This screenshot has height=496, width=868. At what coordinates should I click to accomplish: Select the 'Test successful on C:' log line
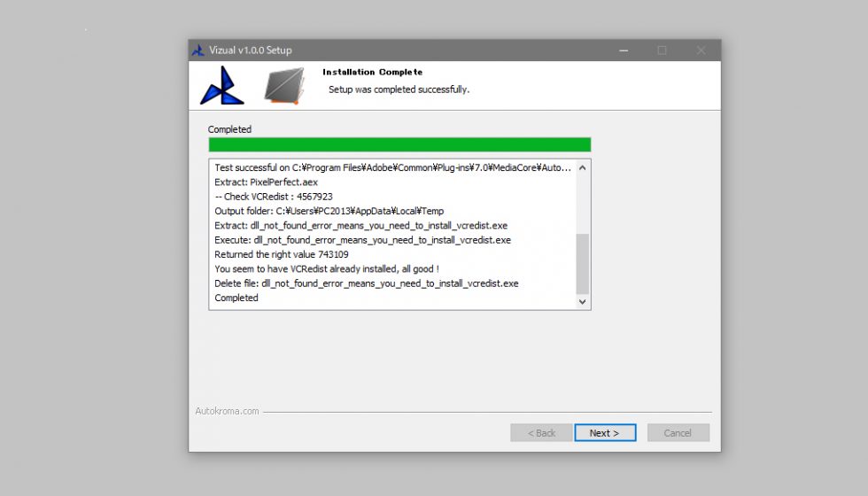click(x=392, y=167)
